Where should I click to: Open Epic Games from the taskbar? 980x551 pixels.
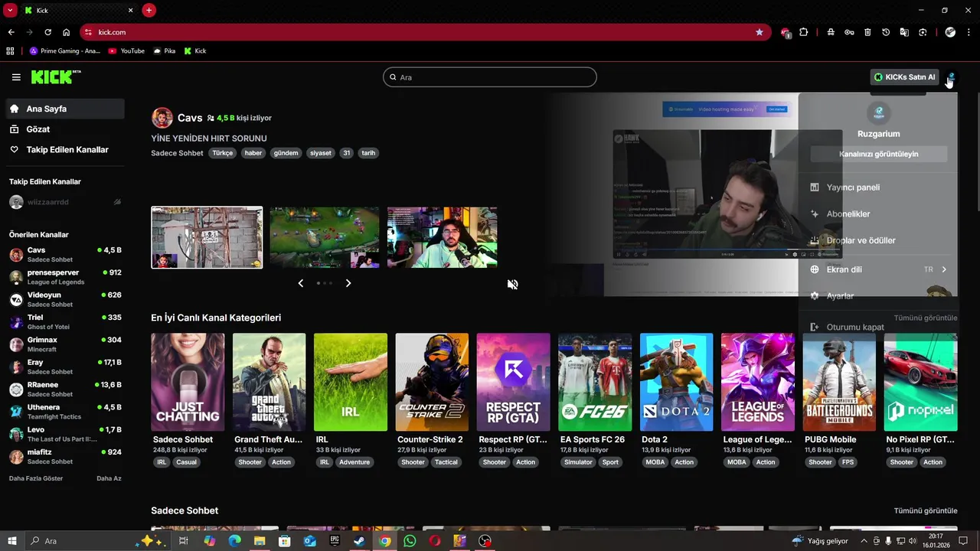click(x=335, y=541)
